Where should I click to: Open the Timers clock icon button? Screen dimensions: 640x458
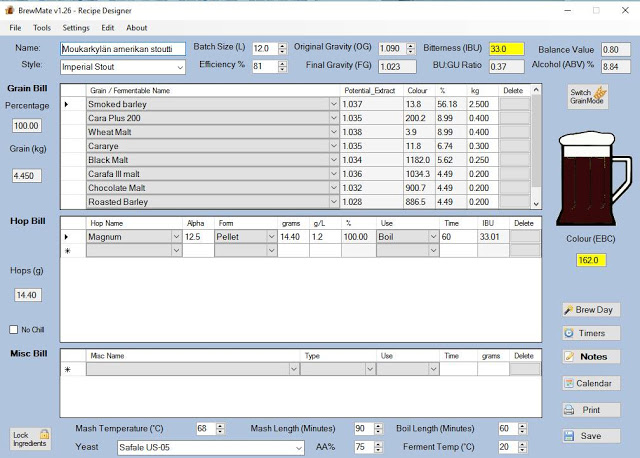coord(590,333)
